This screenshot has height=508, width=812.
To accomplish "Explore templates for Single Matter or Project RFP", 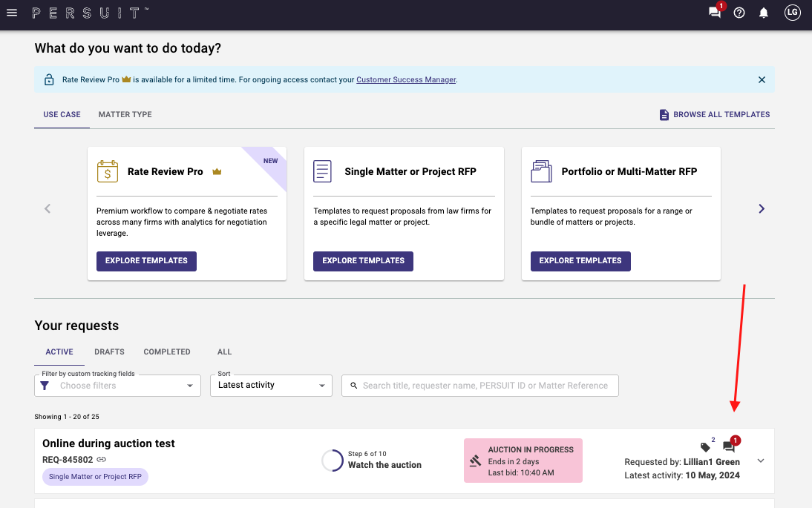I will pyautogui.click(x=363, y=261).
